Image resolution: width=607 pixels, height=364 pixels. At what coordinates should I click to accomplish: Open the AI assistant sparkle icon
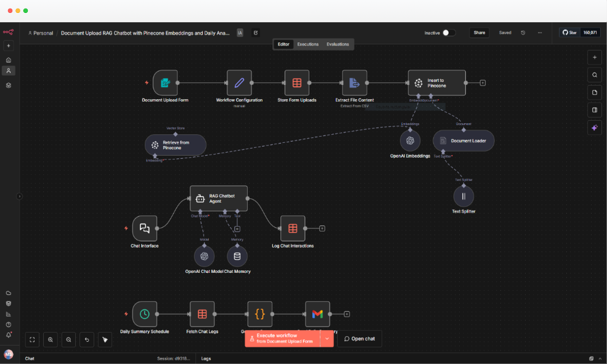click(x=595, y=127)
